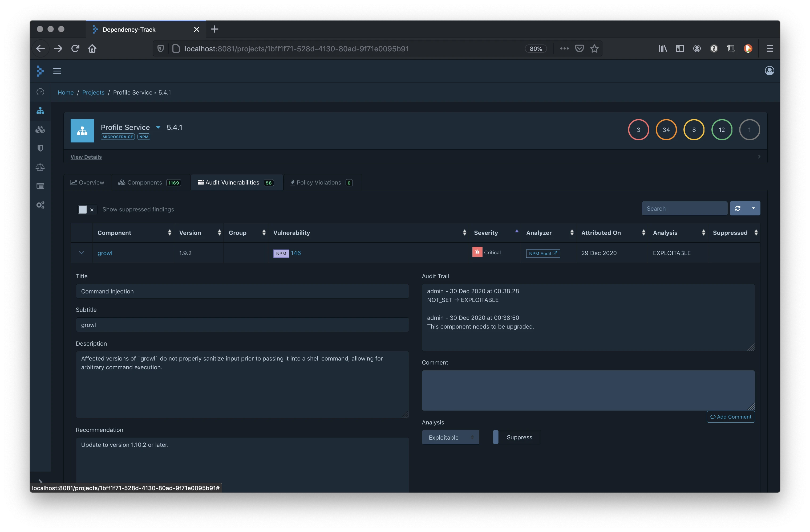Screen dimensions: 810x532
Task: Click the Add Comment button
Action: pos(731,417)
